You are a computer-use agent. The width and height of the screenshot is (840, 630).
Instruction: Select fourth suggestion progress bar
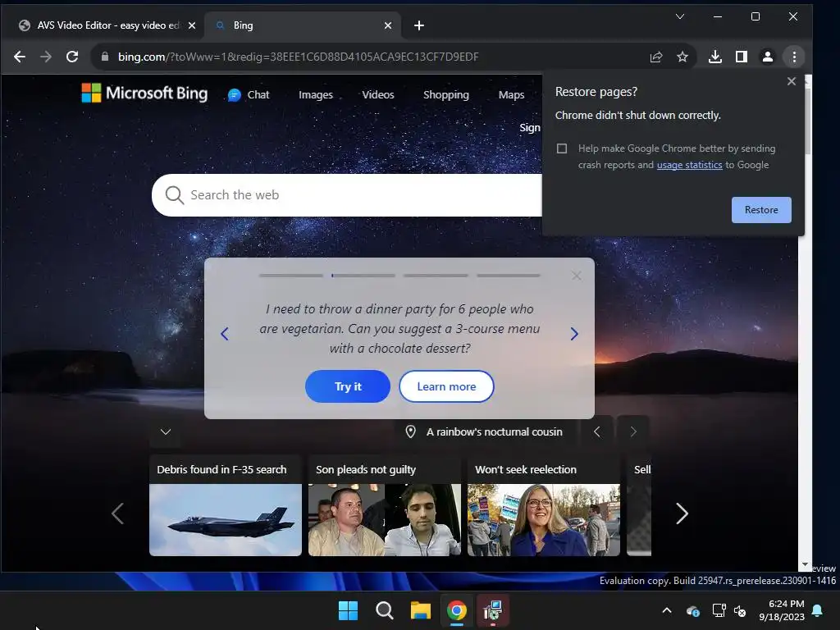click(x=509, y=276)
